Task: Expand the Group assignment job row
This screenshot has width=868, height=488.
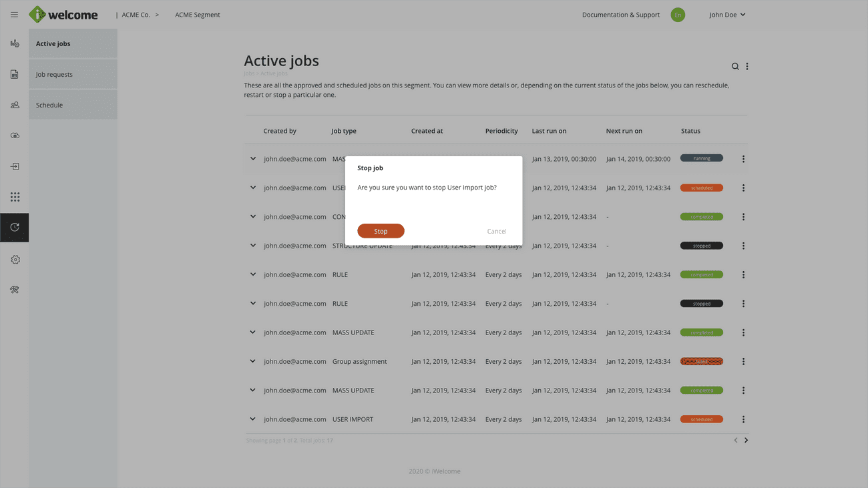Action: pos(253,361)
